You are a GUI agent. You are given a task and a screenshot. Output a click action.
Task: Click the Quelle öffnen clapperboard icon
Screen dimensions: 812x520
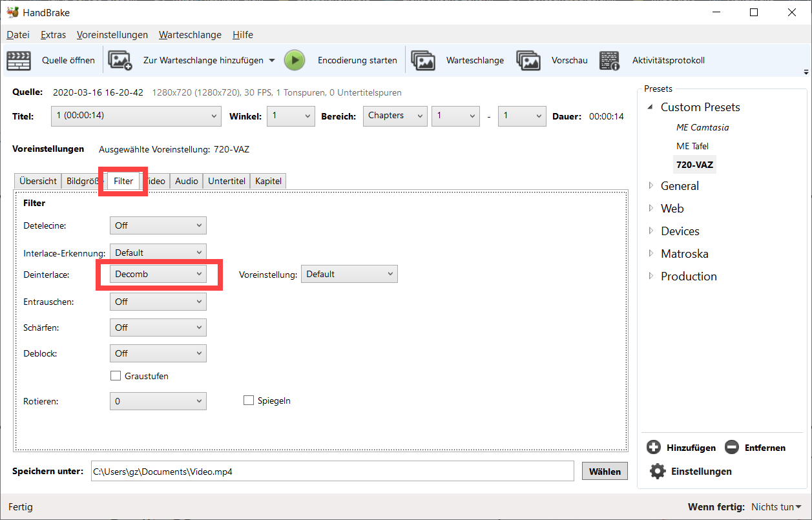pos(19,60)
